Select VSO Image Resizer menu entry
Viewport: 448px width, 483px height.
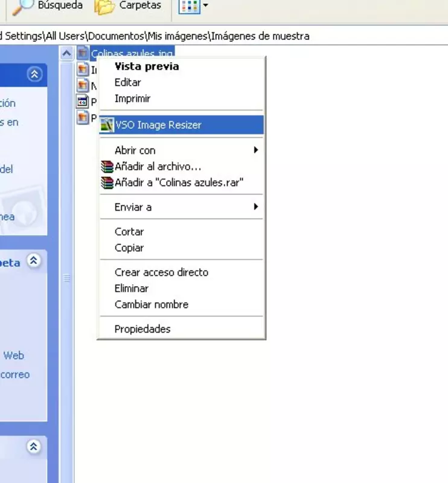click(x=182, y=125)
